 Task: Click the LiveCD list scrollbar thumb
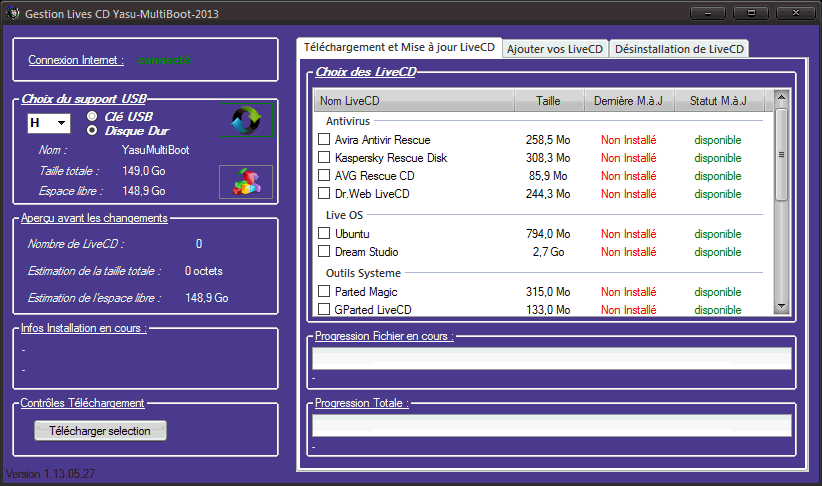click(781, 154)
